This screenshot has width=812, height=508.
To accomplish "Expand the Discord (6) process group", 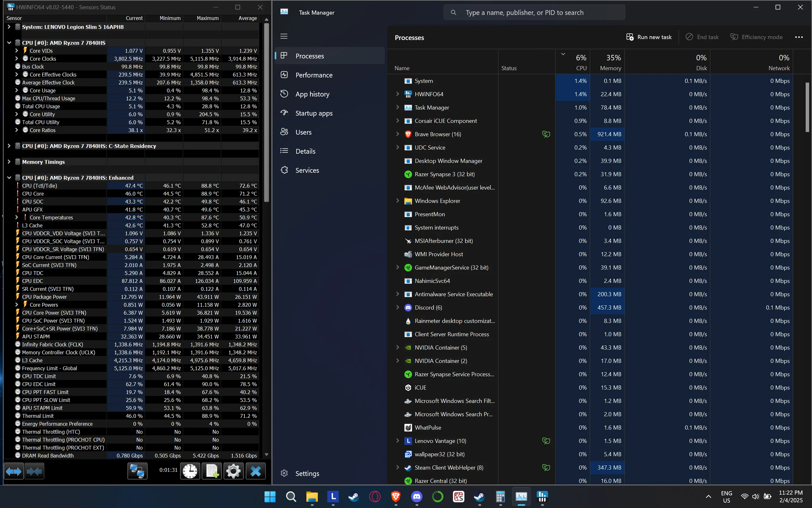I will point(398,307).
